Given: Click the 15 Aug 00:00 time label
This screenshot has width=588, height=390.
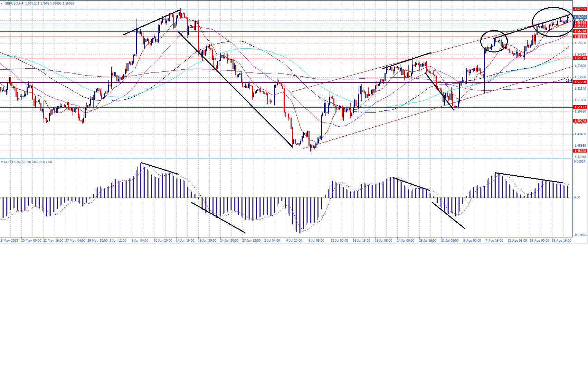Looking at the screenshot, I should (x=539, y=241).
